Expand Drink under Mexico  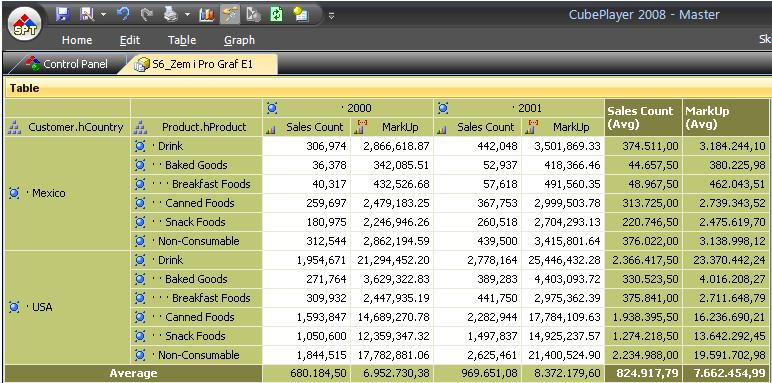140,146
